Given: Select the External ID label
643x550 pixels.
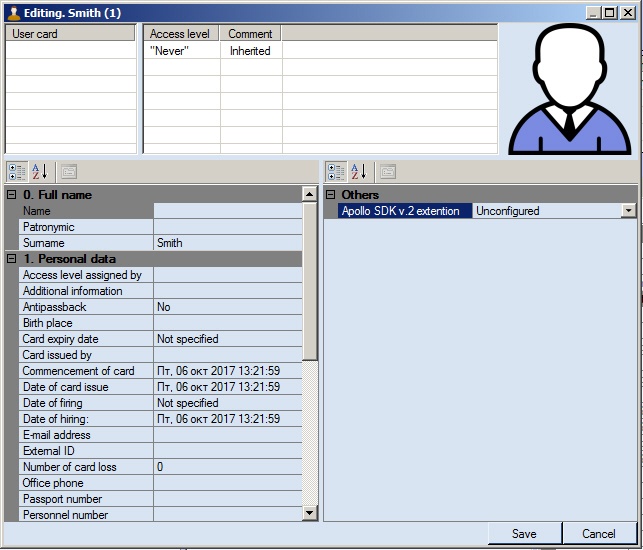Looking at the screenshot, I should [x=86, y=451].
